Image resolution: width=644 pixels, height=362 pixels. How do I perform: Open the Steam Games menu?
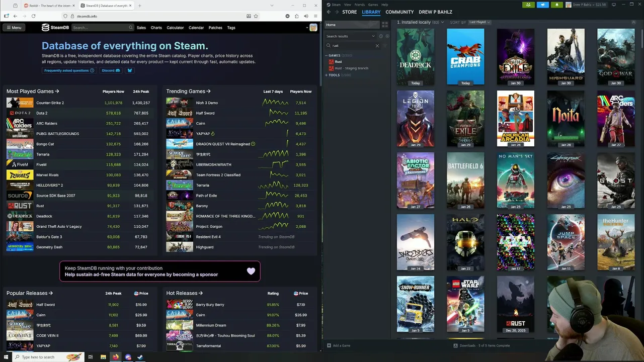click(373, 5)
